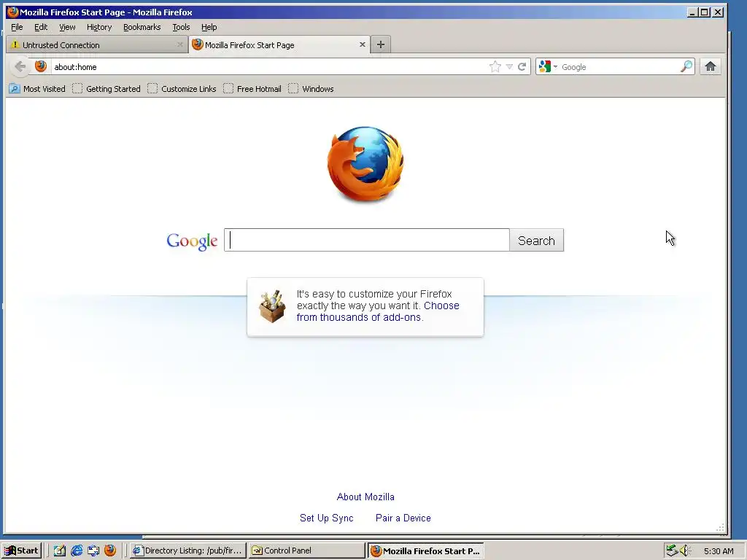Click the notepad icon in Quick Launch
The image size is (747, 560).
60,551
